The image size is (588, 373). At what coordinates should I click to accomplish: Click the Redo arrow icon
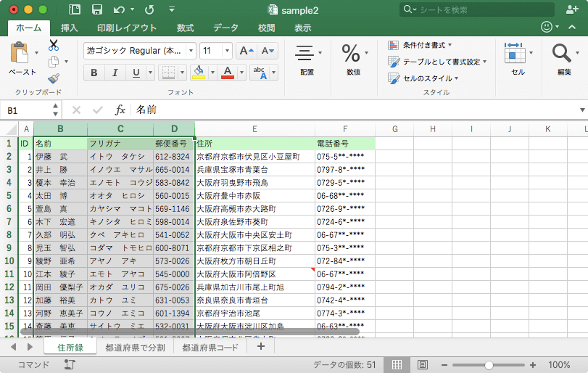pos(149,9)
